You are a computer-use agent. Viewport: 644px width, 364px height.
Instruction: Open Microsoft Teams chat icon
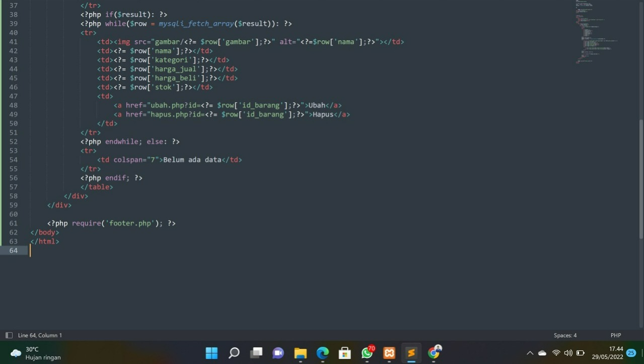pyautogui.click(x=278, y=353)
